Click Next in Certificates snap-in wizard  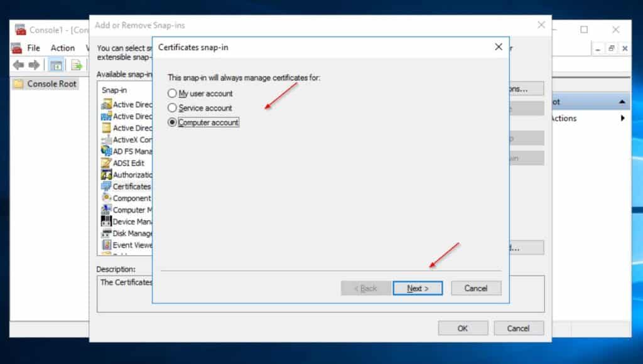pyautogui.click(x=418, y=288)
